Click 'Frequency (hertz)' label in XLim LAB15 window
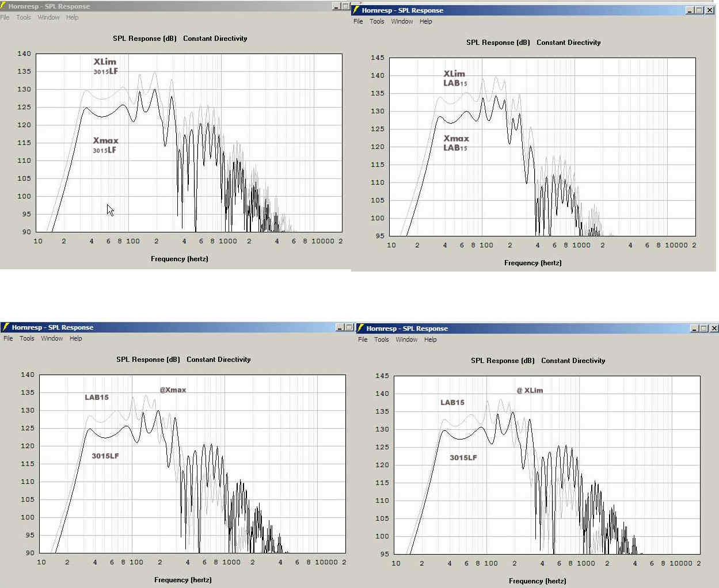The image size is (719, 588). pyautogui.click(x=533, y=262)
